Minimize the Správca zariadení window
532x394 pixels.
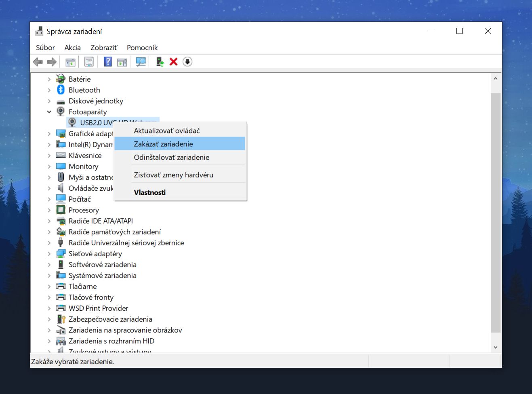[432, 31]
